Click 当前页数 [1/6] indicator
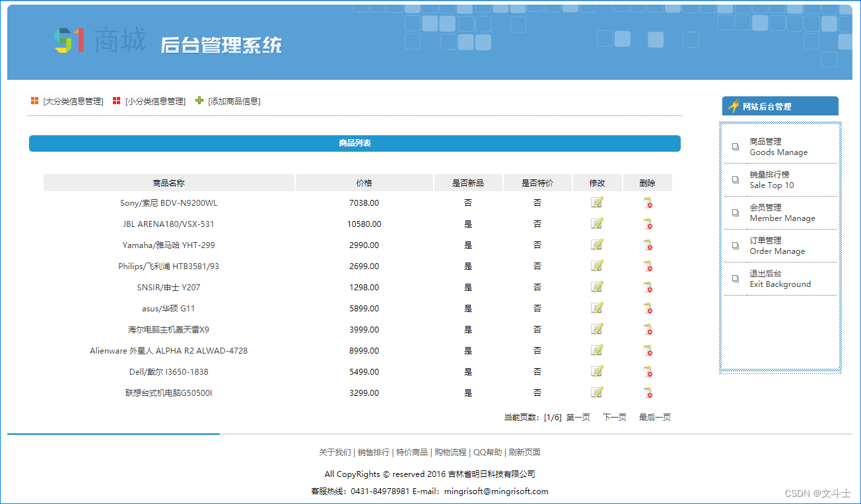 click(533, 418)
